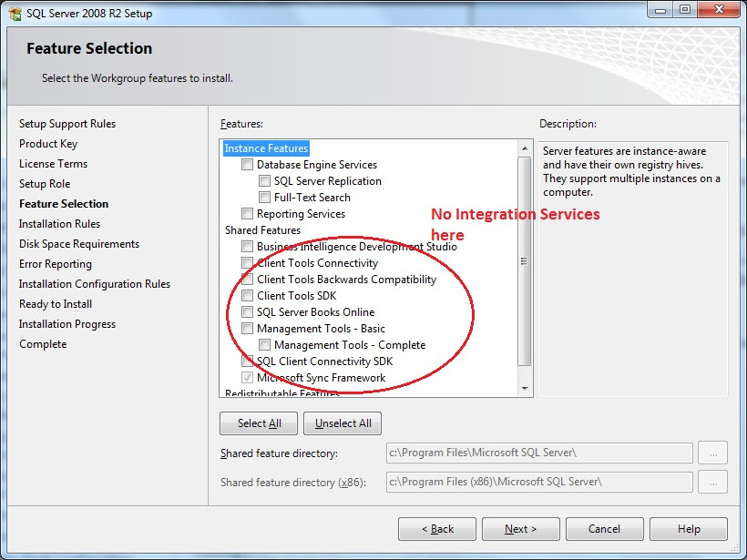This screenshot has width=747, height=560.
Task: Click the Complete step in sidebar
Action: pos(43,344)
